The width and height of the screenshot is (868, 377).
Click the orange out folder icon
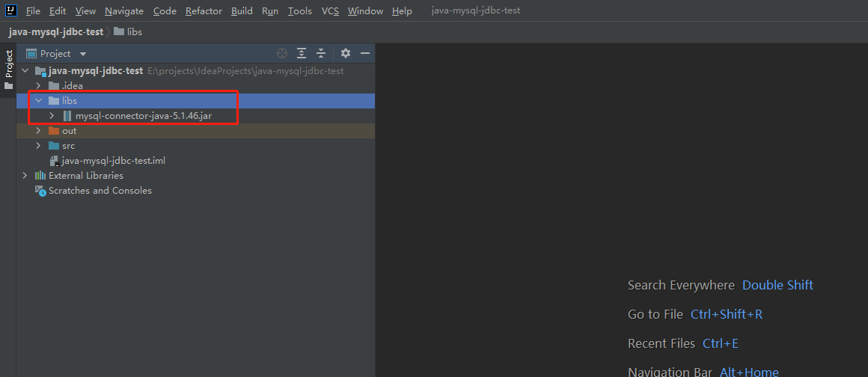tap(54, 131)
